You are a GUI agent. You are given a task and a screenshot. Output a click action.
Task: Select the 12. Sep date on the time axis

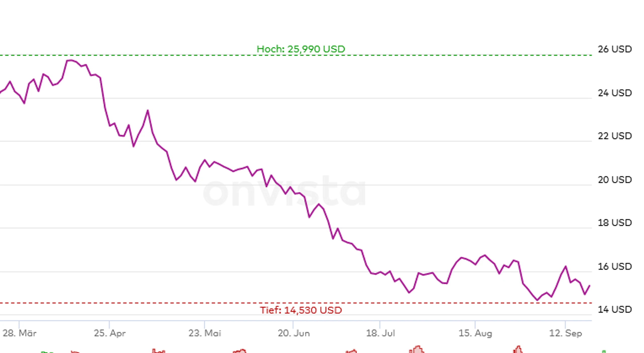point(565,333)
